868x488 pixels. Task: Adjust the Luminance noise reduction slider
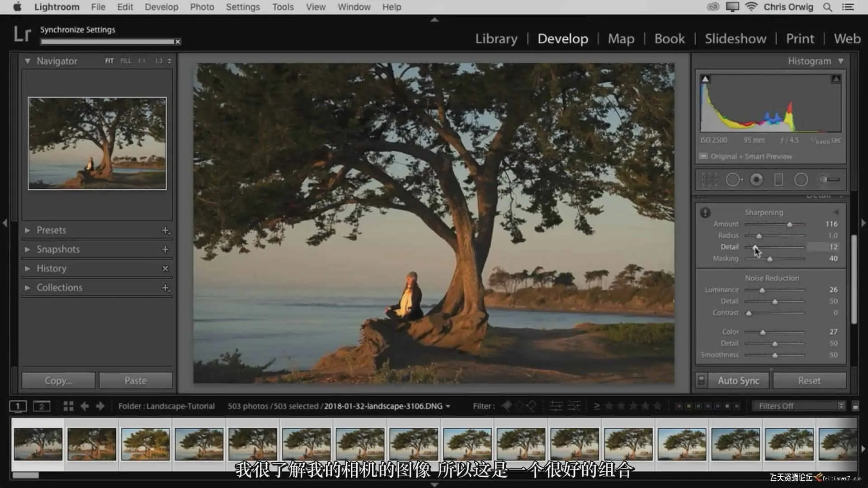pos(762,290)
